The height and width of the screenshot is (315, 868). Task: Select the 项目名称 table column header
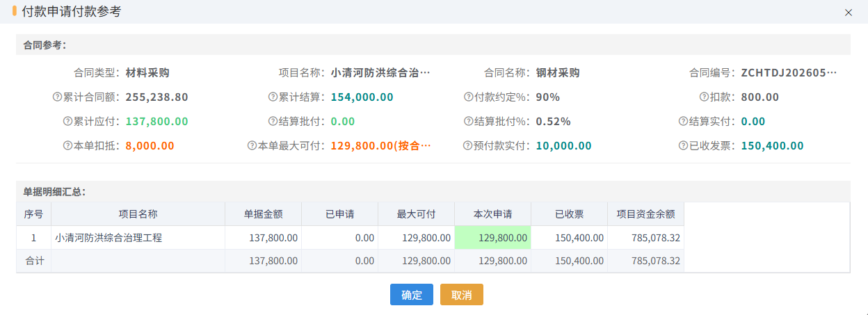pos(138,214)
